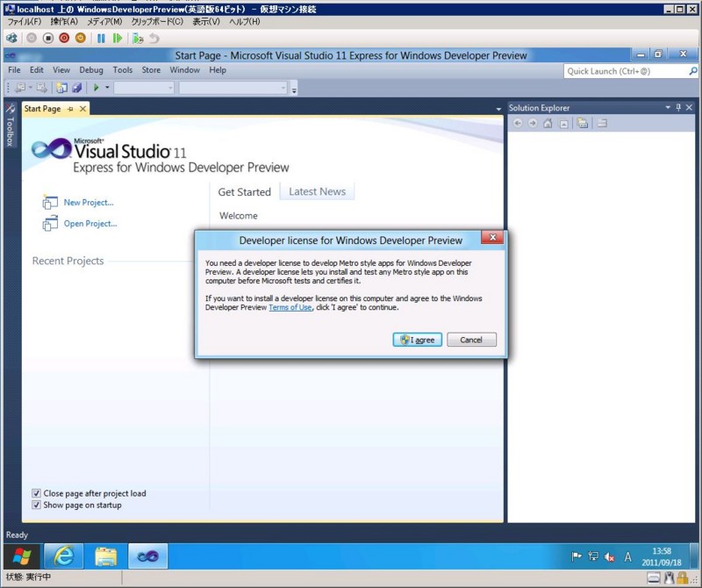
Task: Click the Turn Off (stop square) VM button
Action: pyautogui.click(x=48, y=39)
